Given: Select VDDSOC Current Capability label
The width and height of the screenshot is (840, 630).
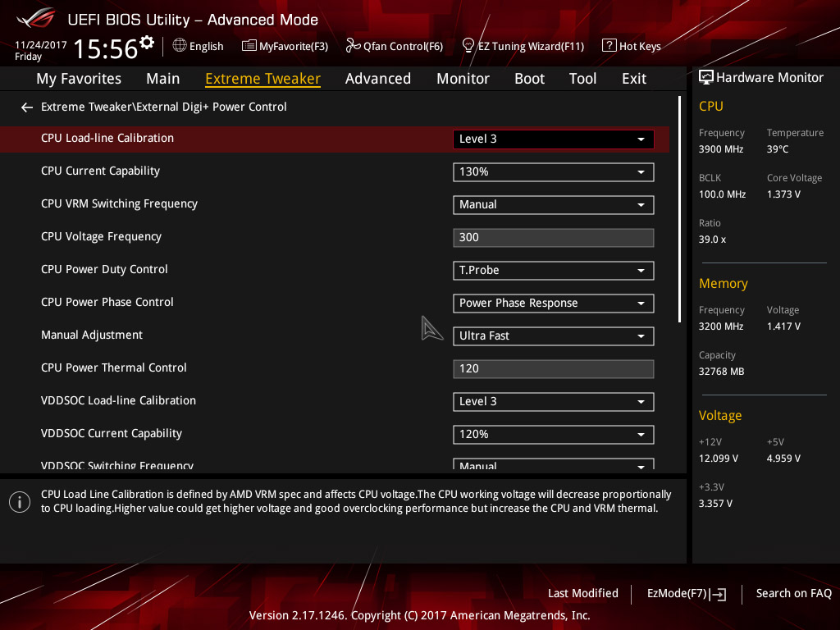Looking at the screenshot, I should 112,433.
